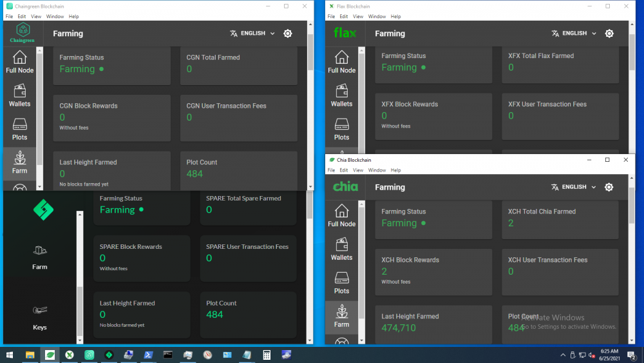Select Farm in the Chia sidebar

pos(341,316)
